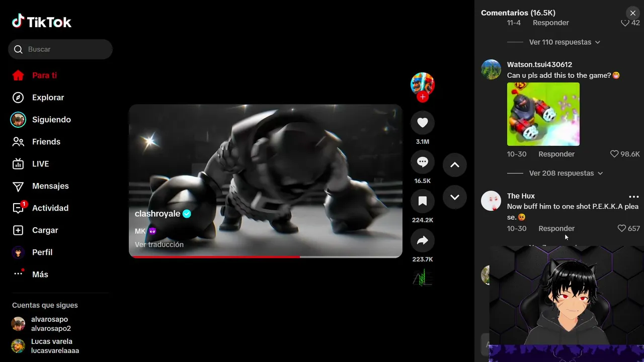Expand Ver 110 respuestas
The width and height of the screenshot is (644, 362).
565,42
